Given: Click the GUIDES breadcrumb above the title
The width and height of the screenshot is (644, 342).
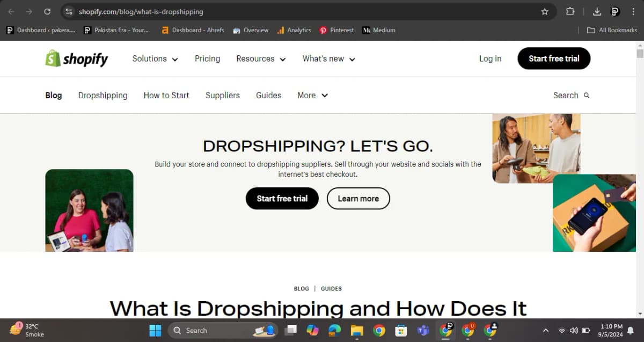Looking at the screenshot, I should 331,289.
